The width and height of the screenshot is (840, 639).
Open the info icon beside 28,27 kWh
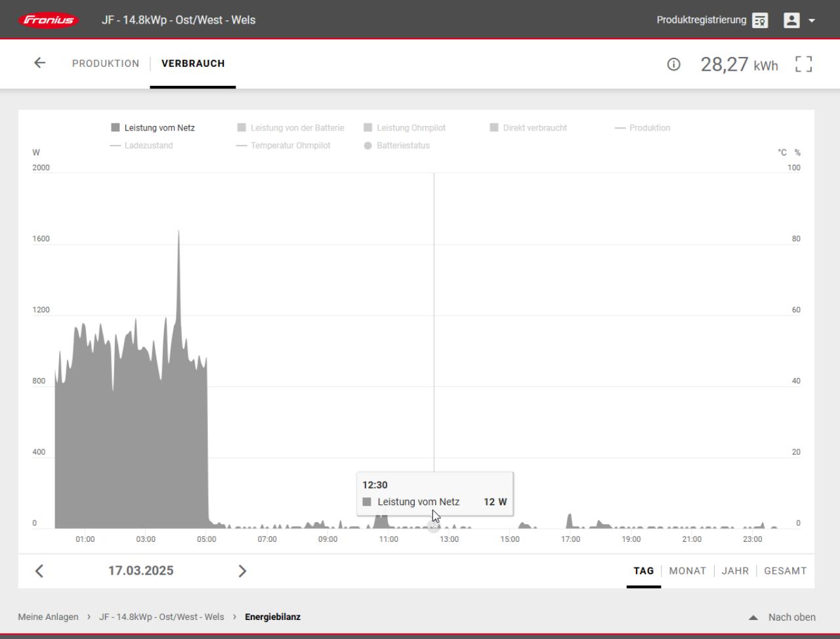pos(673,64)
